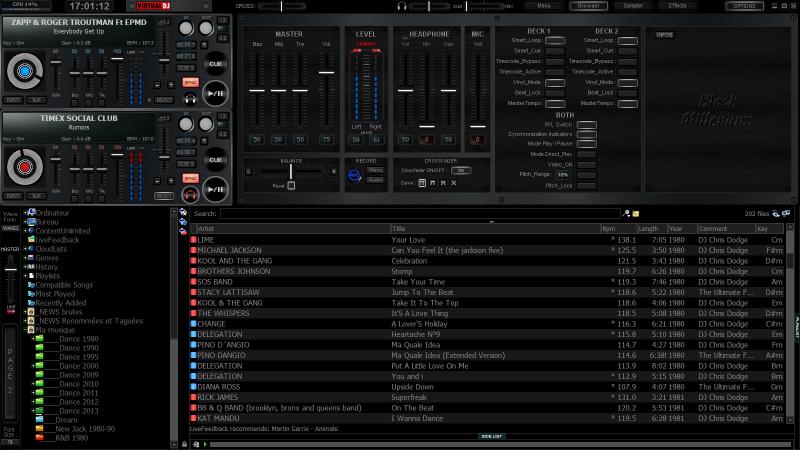Toggle Deck 2 Smart_Loop switch
Image resolution: width=800 pixels, height=450 pixels.
[628, 40]
